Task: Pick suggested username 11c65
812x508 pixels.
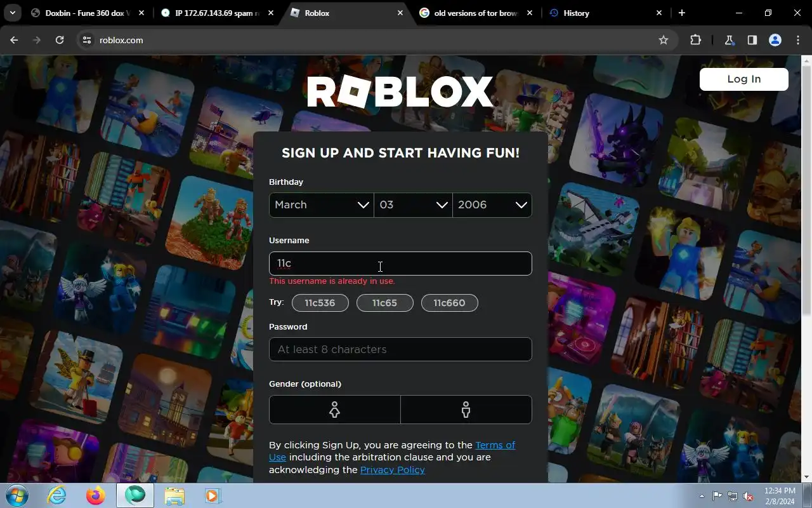Action: (x=384, y=303)
